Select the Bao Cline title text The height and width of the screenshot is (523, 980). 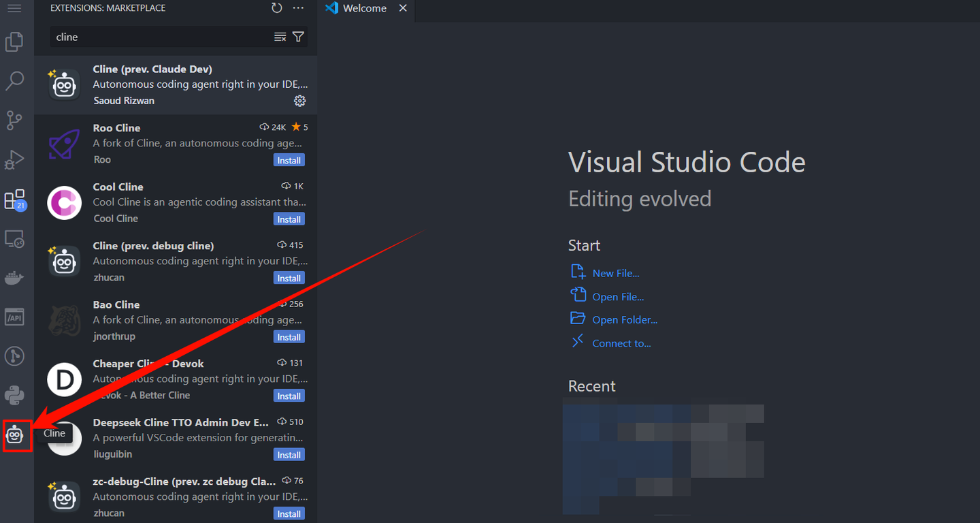coord(116,304)
